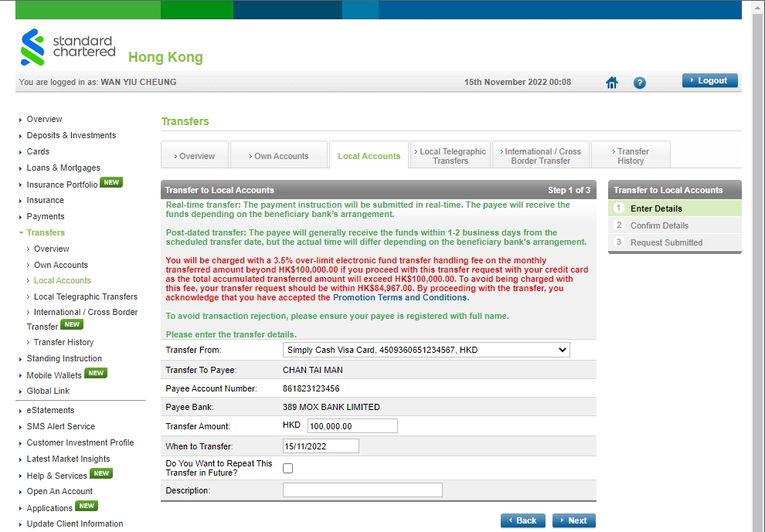
Task: Expand the Standing Instruction section
Action: coord(64,358)
